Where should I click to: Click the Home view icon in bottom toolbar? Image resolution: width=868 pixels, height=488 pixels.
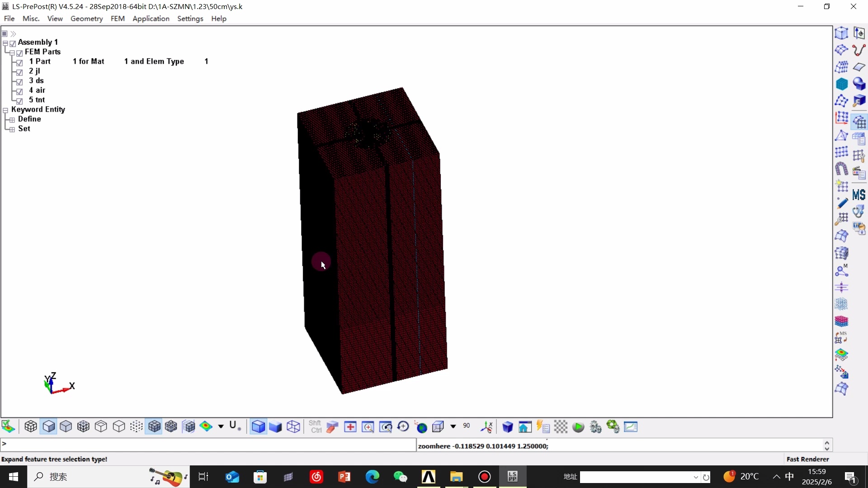pyautogui.click(x=525, y=427)
